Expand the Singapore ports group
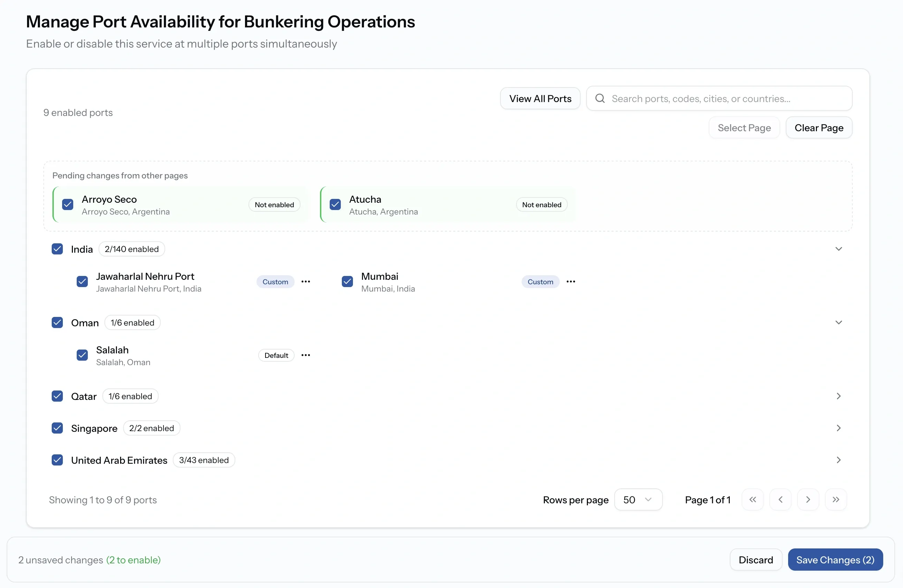 [838, 428]
